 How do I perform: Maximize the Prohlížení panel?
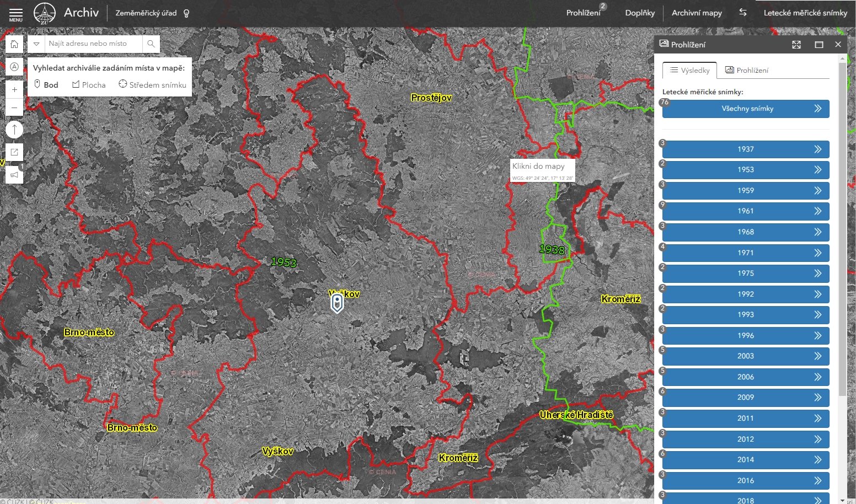(x=819, y=45)
